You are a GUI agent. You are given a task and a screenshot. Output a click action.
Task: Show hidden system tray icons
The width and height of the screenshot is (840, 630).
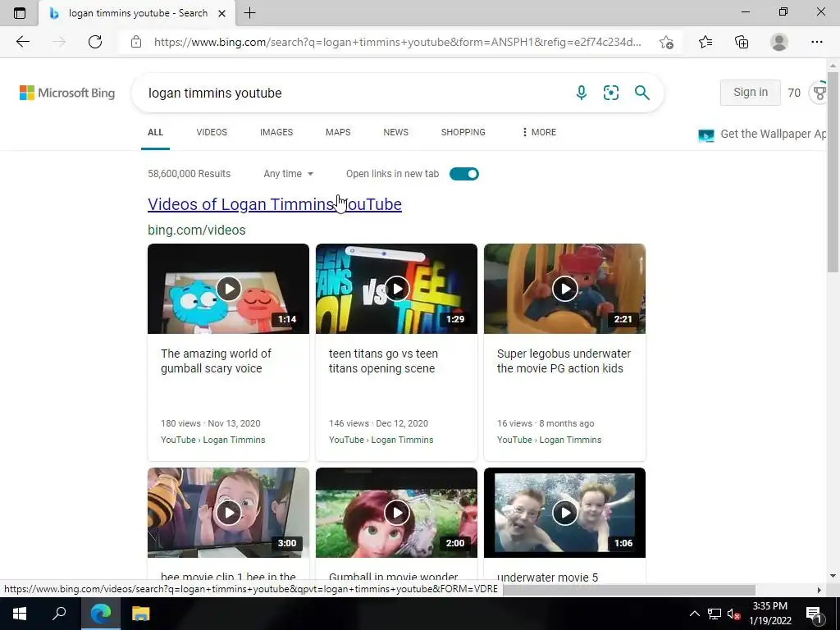pos(694,614)
